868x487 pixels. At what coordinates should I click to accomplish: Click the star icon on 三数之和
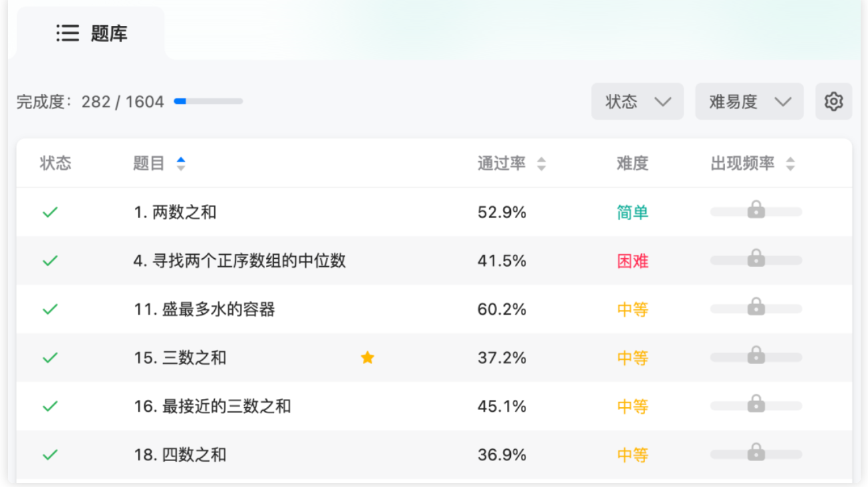click(x=367, y=358)
